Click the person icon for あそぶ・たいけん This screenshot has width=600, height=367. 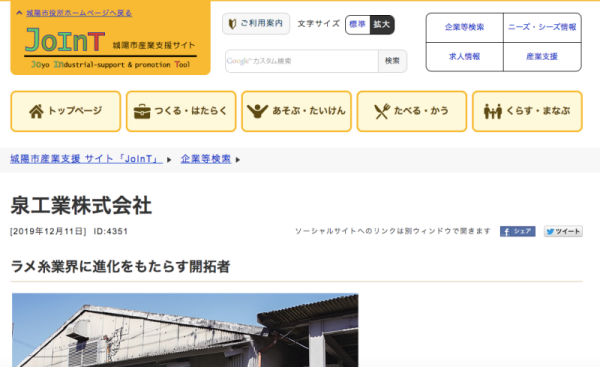[x=257, y=111]
